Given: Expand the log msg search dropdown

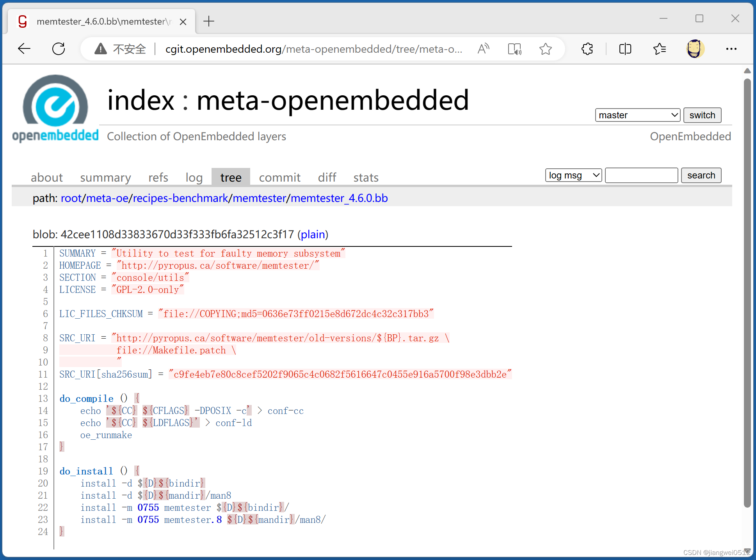Looking at the screenshot, I should click(573, 176).
